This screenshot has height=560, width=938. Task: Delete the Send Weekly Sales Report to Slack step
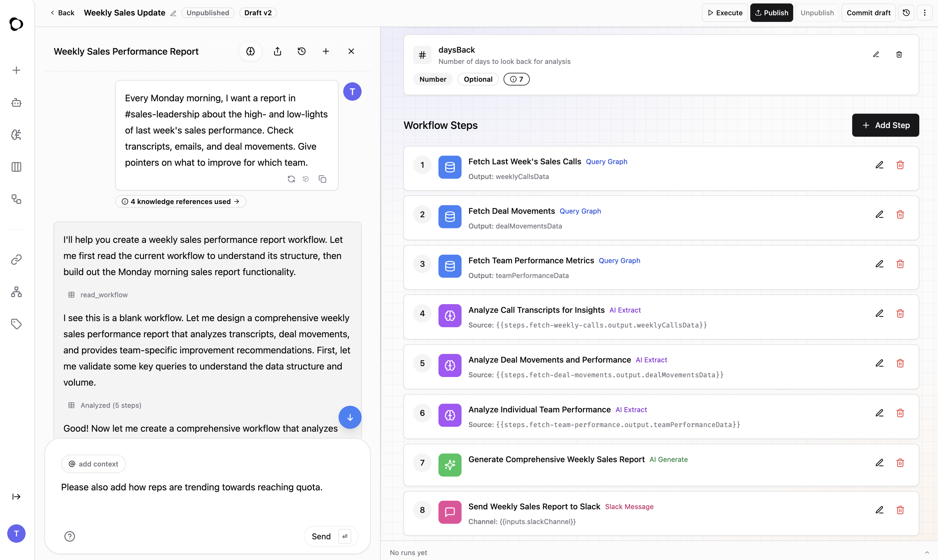coord(900,510)
